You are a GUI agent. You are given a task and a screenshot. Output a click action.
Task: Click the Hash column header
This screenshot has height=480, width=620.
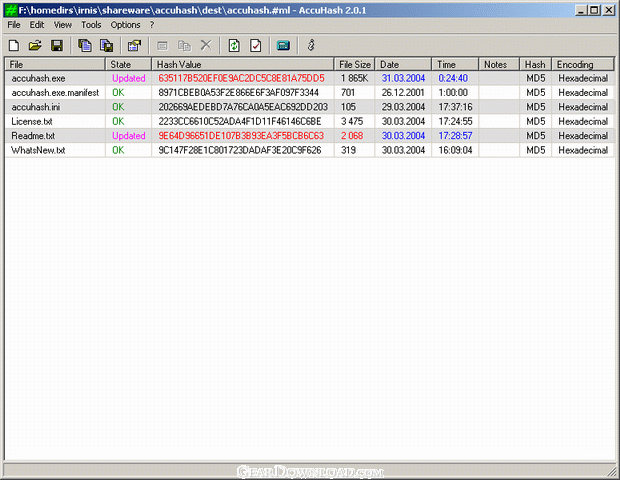pyautogui.click(x=535, y=64)
